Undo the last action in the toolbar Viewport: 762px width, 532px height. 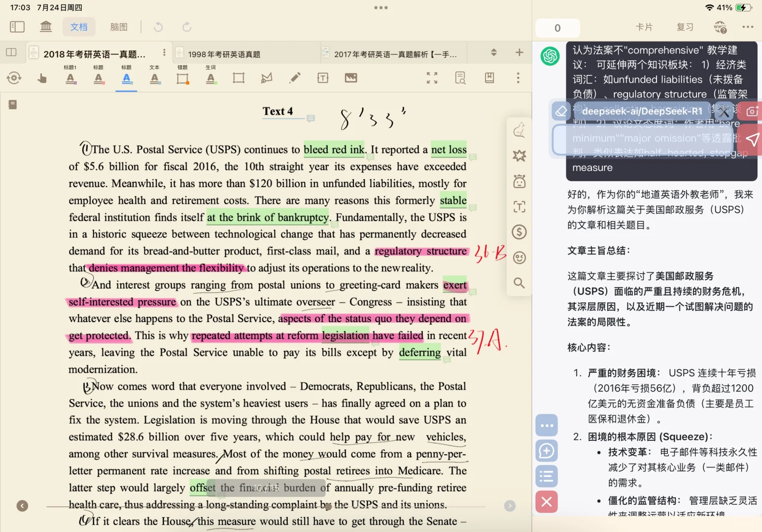(x=158, y=27)
